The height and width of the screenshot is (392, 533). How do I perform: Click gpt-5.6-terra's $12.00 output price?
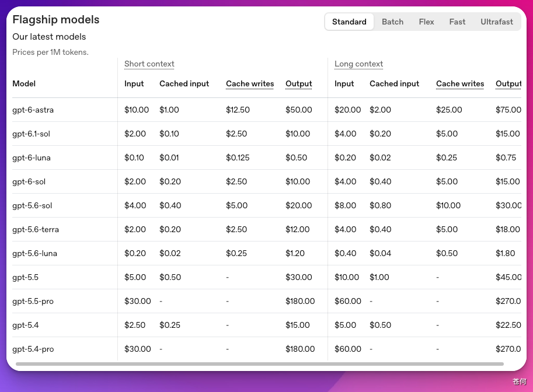297,230
